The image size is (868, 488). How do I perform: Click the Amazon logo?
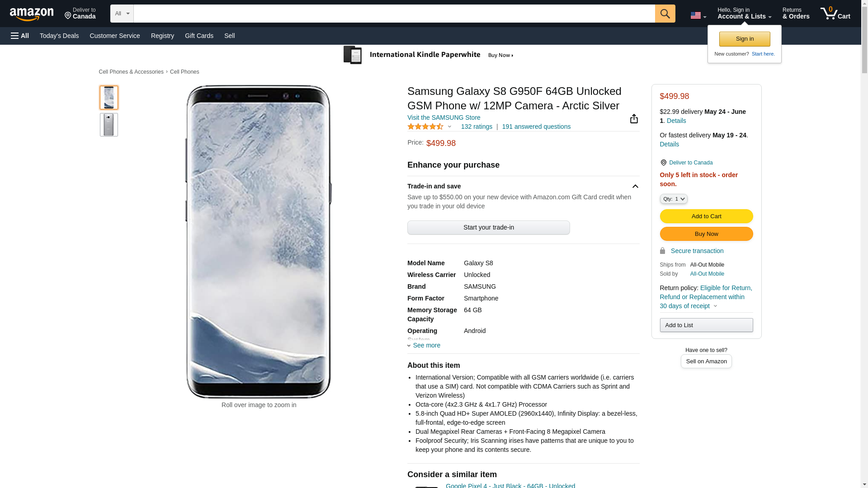click(32, 14)
